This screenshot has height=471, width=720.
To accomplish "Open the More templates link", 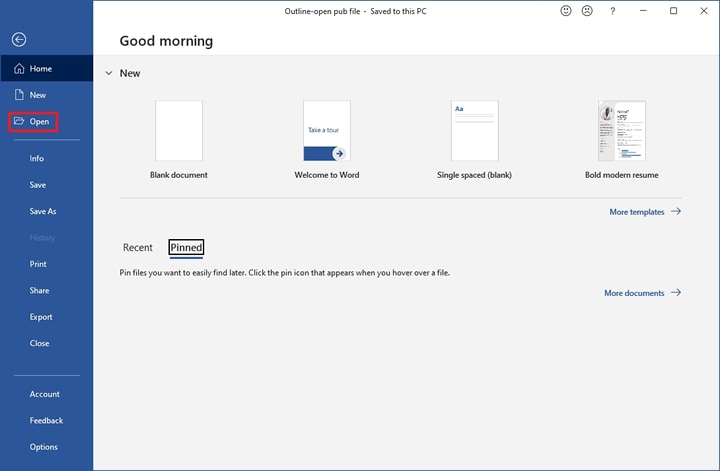I will click(637, 212).
